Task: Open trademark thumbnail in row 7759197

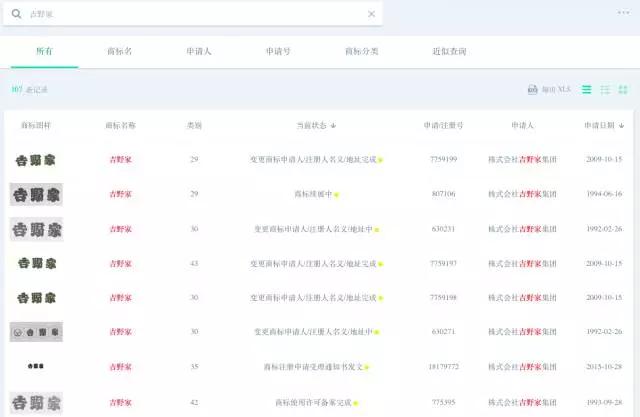Action: [x=37, y=264]
